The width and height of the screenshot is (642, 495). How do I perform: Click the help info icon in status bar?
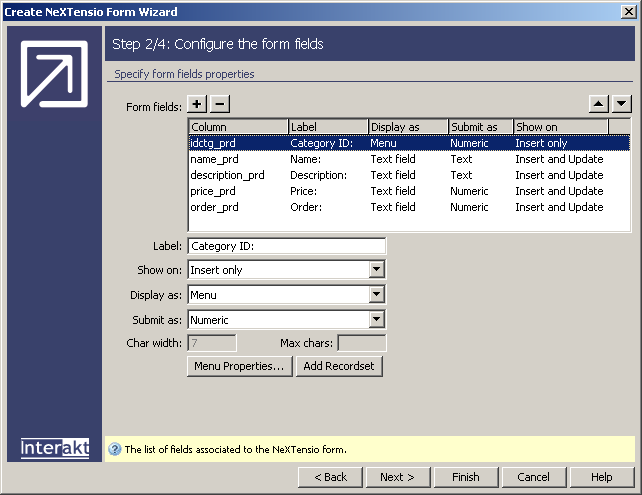114,450
